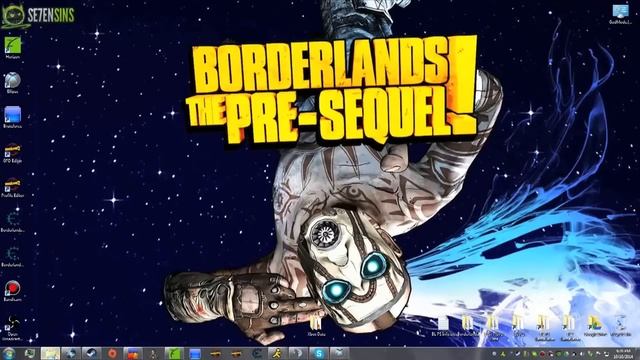Open Skype from the taskbar
Viewport: 640px width, 360px height.
(x=319, y=353)
